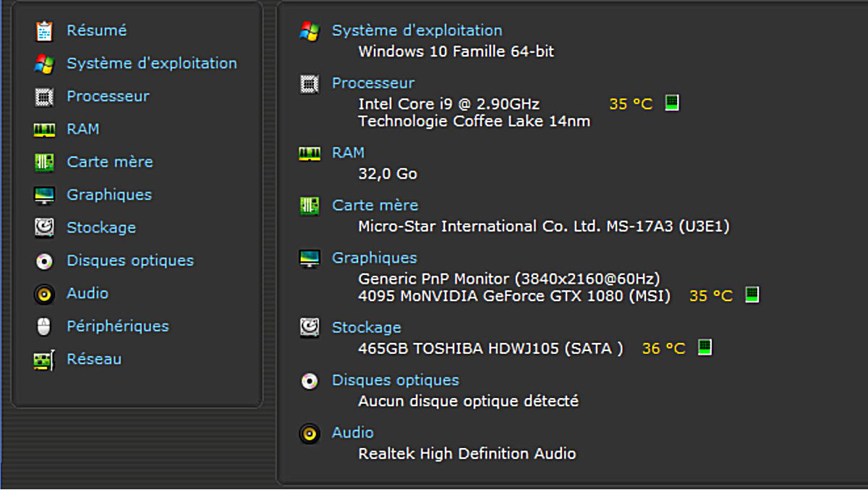Click Realtek High Definition Audio text
The image size is (868, 490).
(467, 454)
